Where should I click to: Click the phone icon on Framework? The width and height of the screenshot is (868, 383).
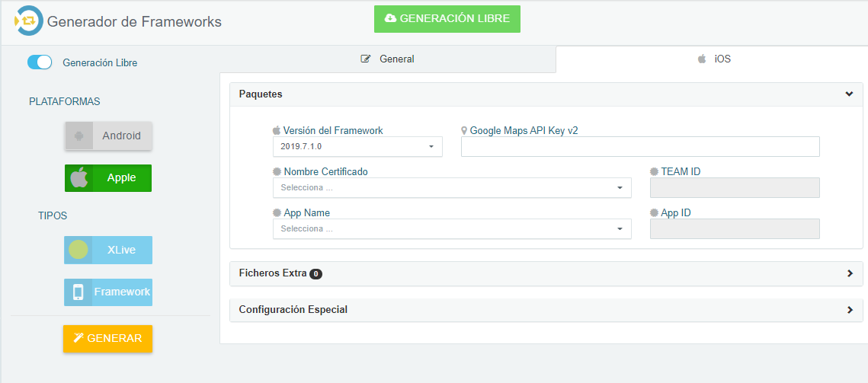(78, 292)
